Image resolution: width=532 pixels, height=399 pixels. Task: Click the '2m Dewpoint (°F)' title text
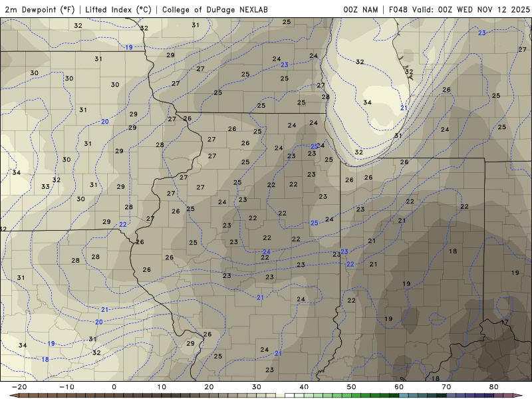coord(40,9)
